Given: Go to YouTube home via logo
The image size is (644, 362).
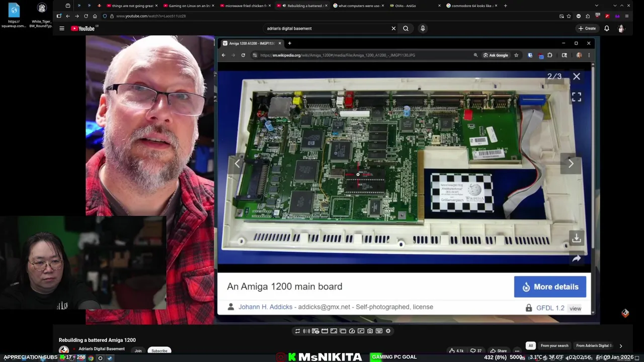Looking at the screenshot, I should (83, 29).
